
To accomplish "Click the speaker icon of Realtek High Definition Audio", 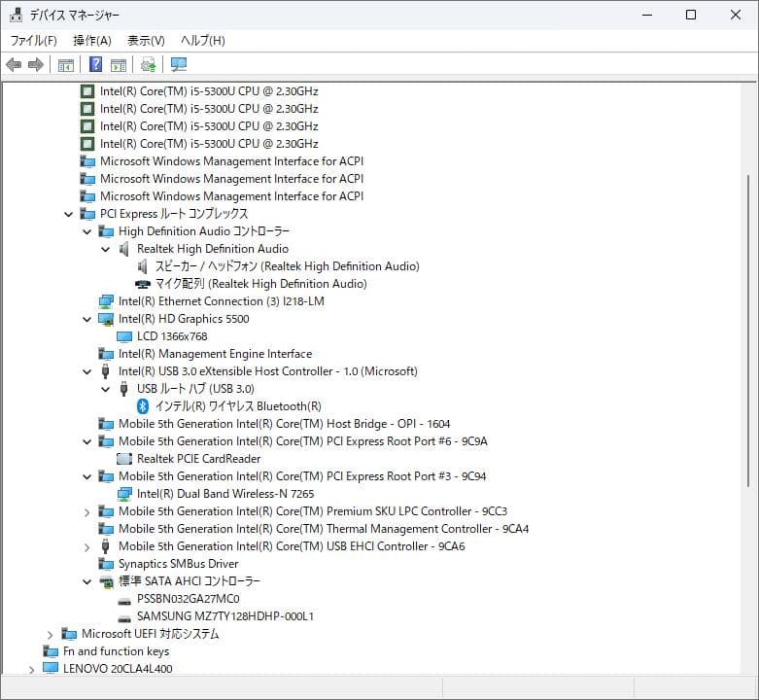I will 124,249.
